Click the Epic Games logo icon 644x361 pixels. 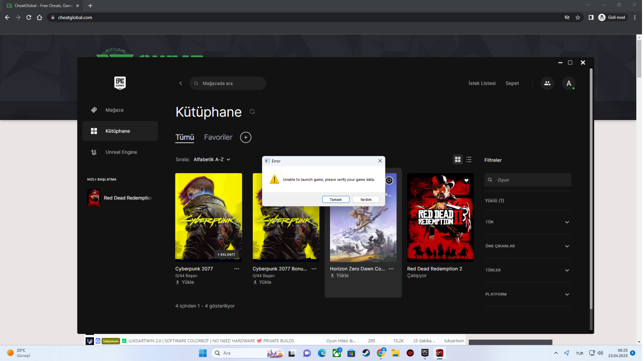click(120, 83)
